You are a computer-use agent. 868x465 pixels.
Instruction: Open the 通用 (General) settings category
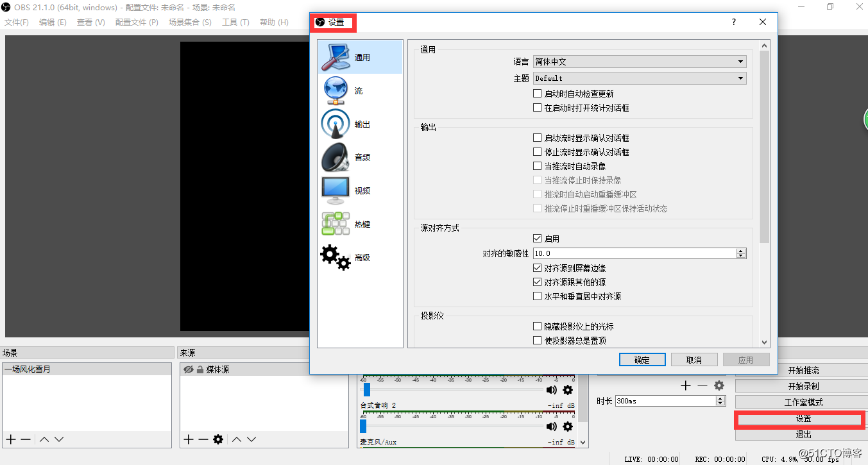(x=360, y=57)
